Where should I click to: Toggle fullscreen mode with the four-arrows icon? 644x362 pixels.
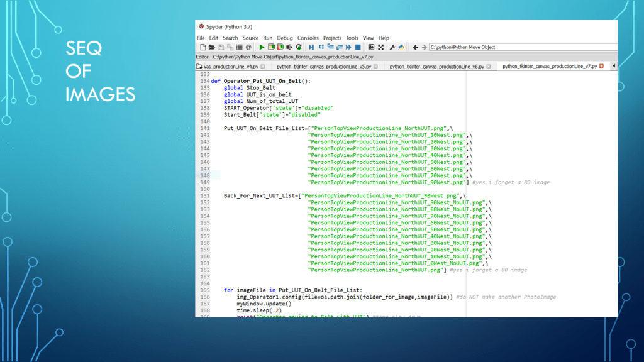380,47
